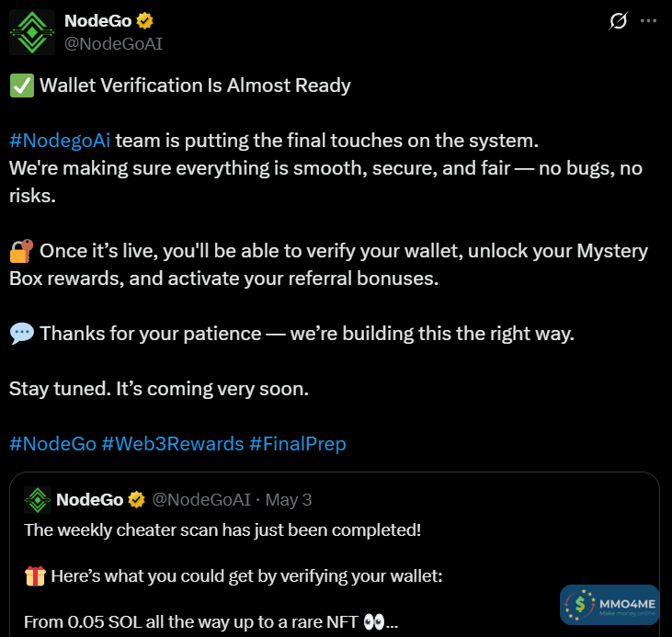Open the #Web3Rewards hashtag
Viewport: 672px width, 637px height.
[x=172, y=444]
